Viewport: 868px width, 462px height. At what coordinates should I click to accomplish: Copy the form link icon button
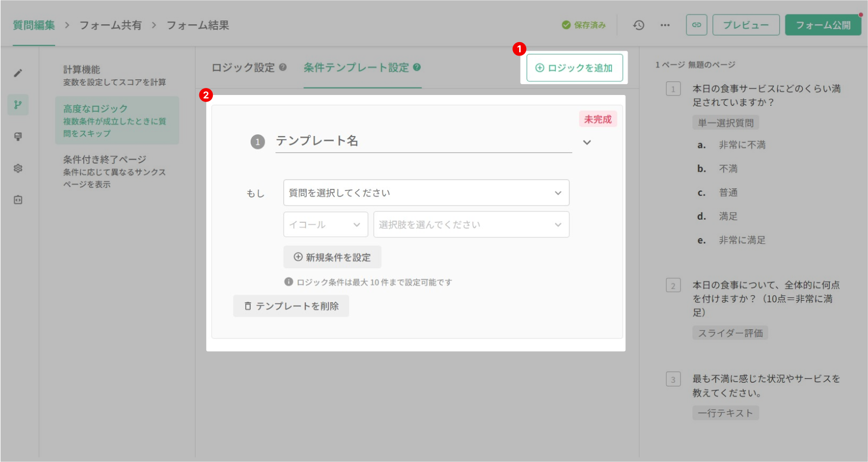click(x=697, y=25)
